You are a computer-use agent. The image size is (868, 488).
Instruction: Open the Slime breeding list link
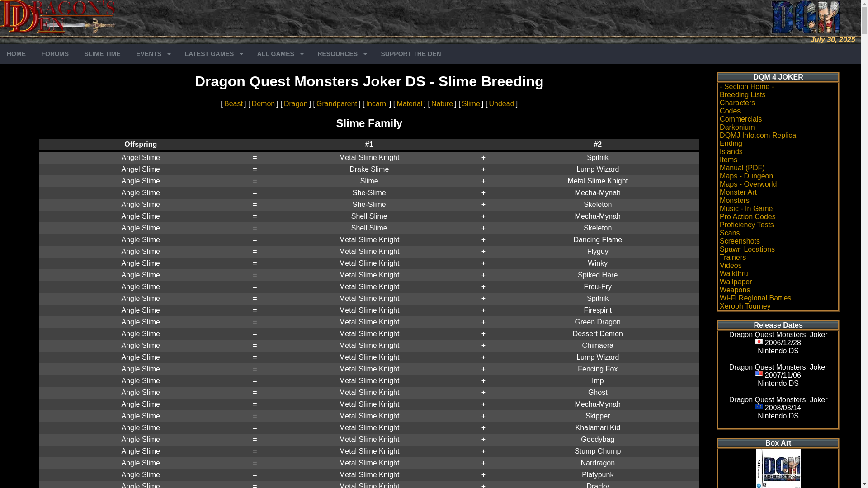tap(471, 104)
